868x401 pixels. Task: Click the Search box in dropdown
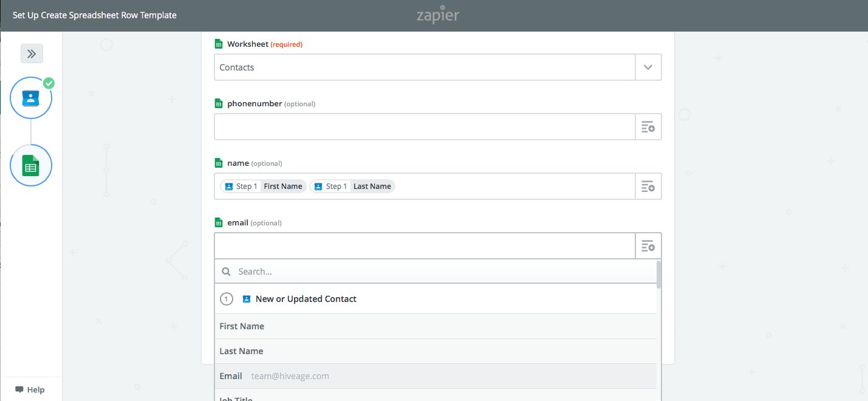(x=443, y=272)
